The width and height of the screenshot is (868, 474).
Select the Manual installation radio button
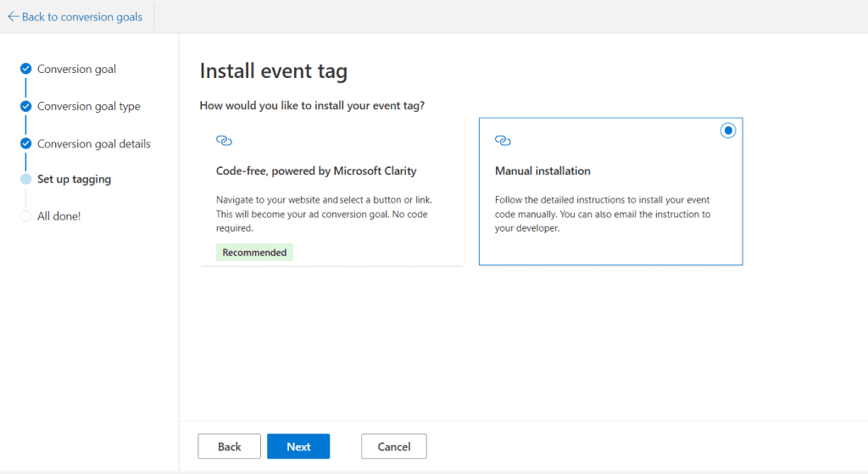728,131
